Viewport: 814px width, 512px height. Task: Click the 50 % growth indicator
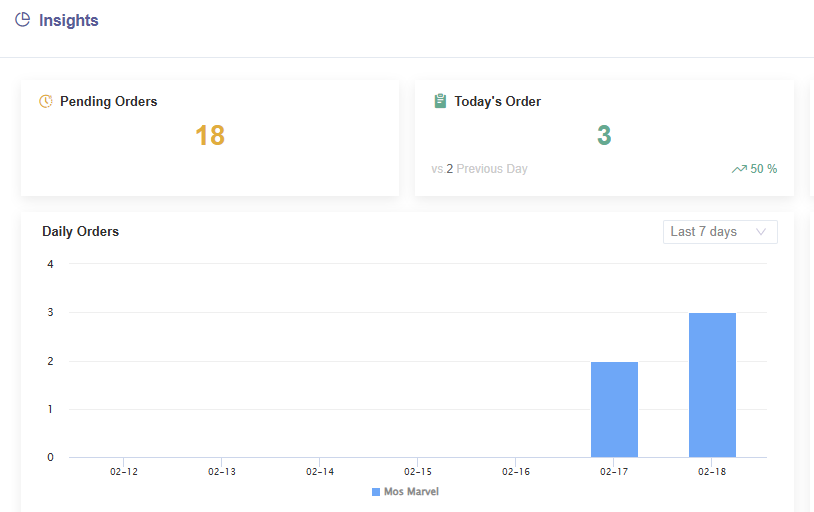[764, 169]
